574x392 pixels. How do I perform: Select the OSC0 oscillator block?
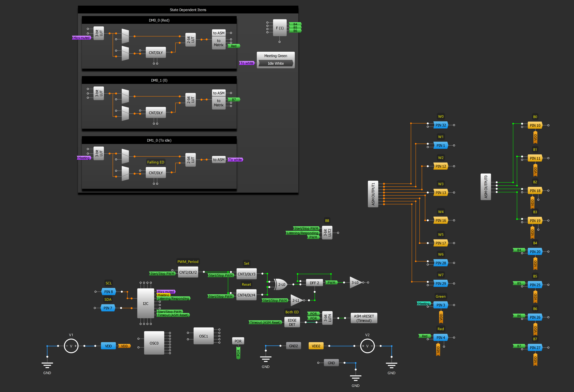pyautogui.click(x=154, y=343)
